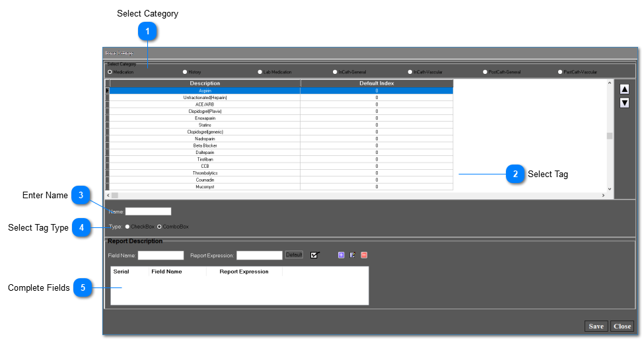This screenshot has width=644, height=341.
Task: Click the Save button
Action: click(596, 326)
